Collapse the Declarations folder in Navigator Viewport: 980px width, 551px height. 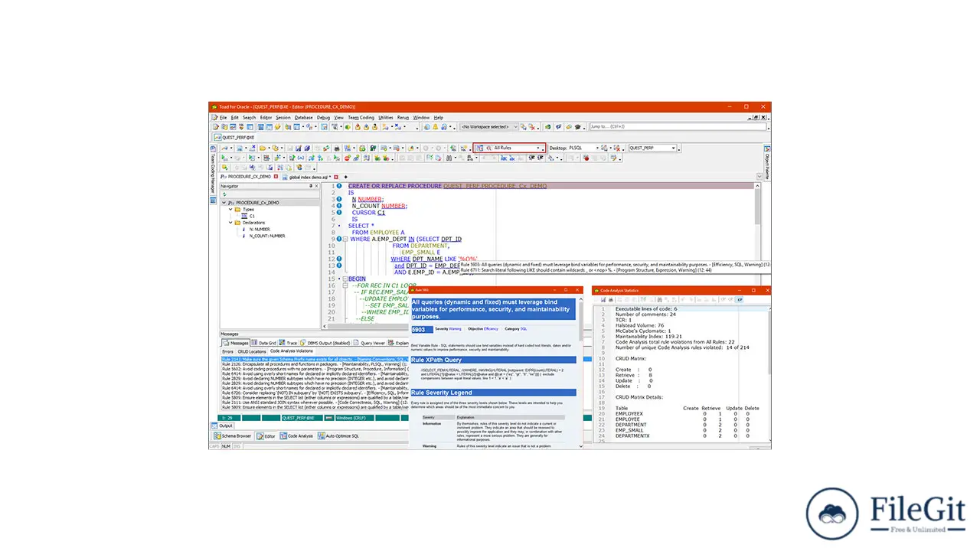coord(230,223)
